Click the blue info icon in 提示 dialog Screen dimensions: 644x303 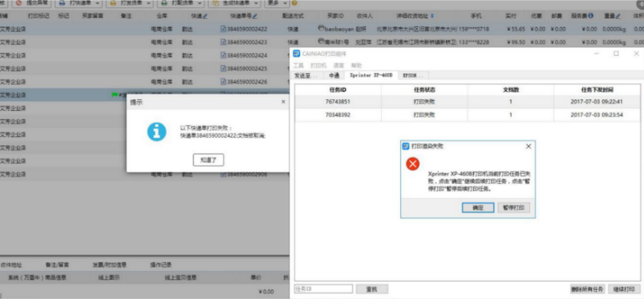point(156,131)
